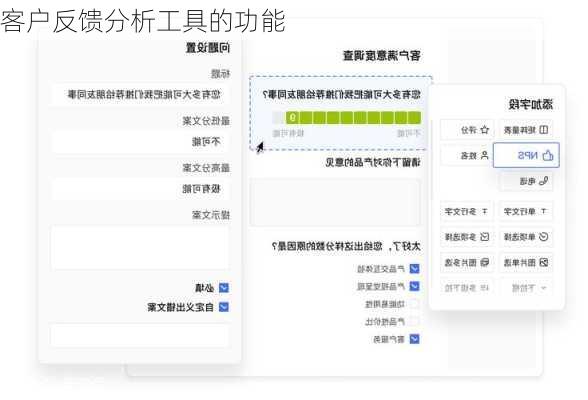This screenshot has height=400, width=588.
Task: Check the 功能易用性 option
Action: pyautogui.click(x=414, y=304)
